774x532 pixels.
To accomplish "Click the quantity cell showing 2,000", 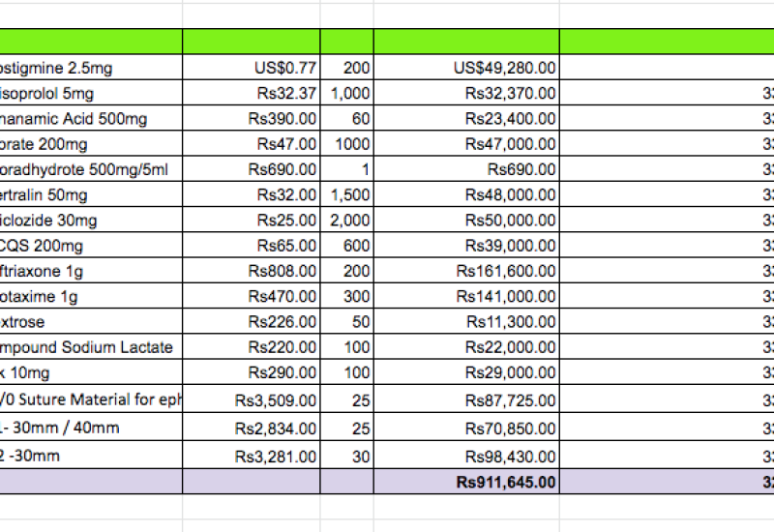I will pos(347,221).
